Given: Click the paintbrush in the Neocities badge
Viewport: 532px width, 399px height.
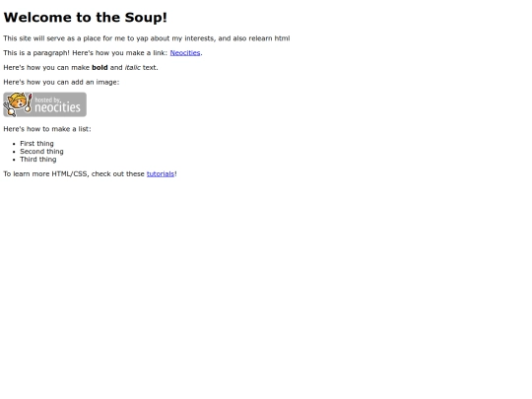Looking at the screenshot, I should click(30, 102).
